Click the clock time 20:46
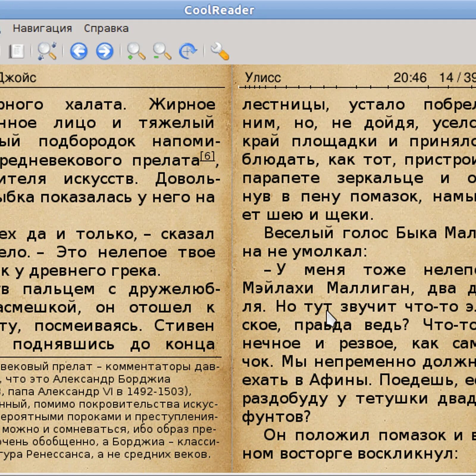This screenshot has height=476, width=476. 410,77
